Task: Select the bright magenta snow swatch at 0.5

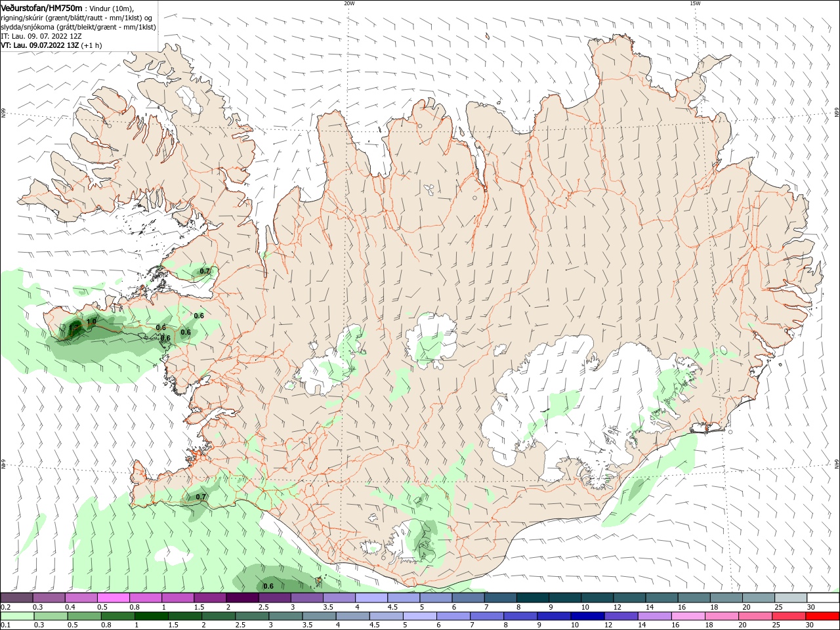Action: (113, 598)
